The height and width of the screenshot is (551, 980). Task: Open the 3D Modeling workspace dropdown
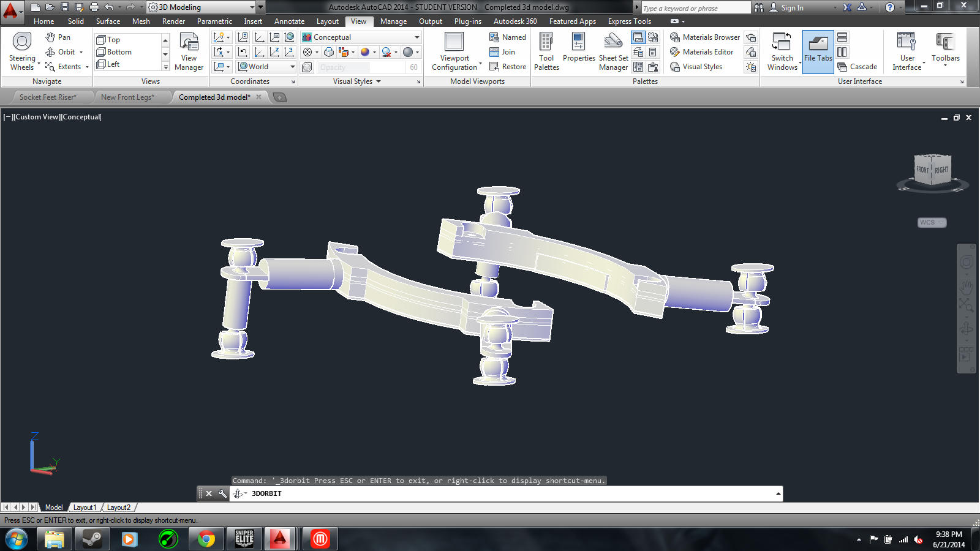(x=202, y=7)
